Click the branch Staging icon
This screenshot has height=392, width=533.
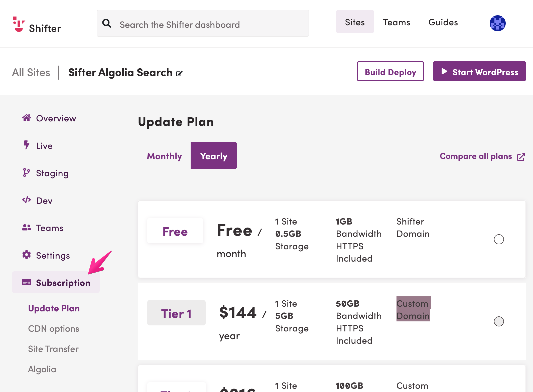tap(26, 172)
